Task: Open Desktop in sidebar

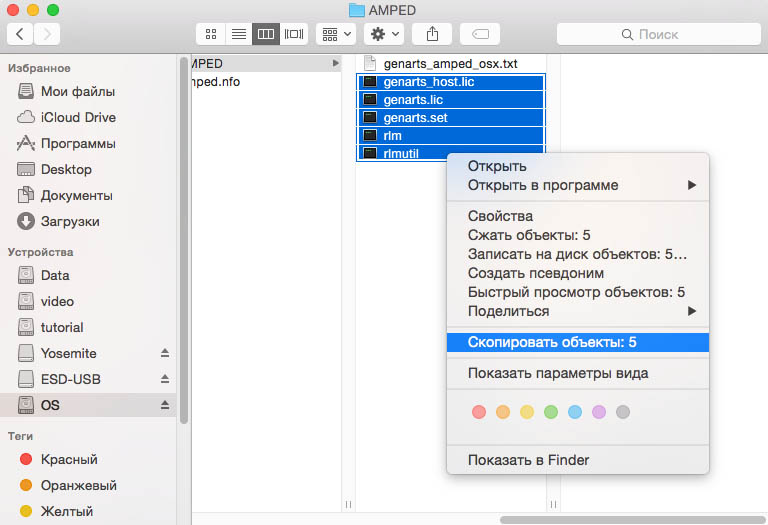Action: 88,169
